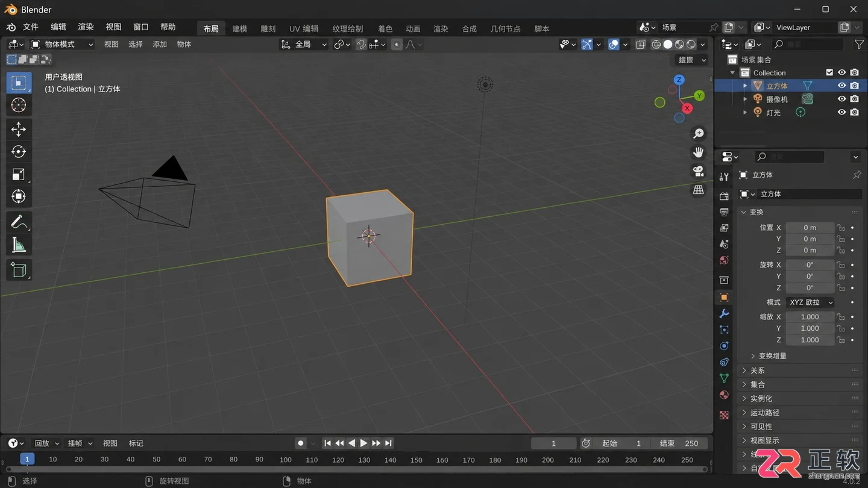Hide the 摄像机 object with its eye icon
Viewport: 868px width, 488px height.
(841, 99)
